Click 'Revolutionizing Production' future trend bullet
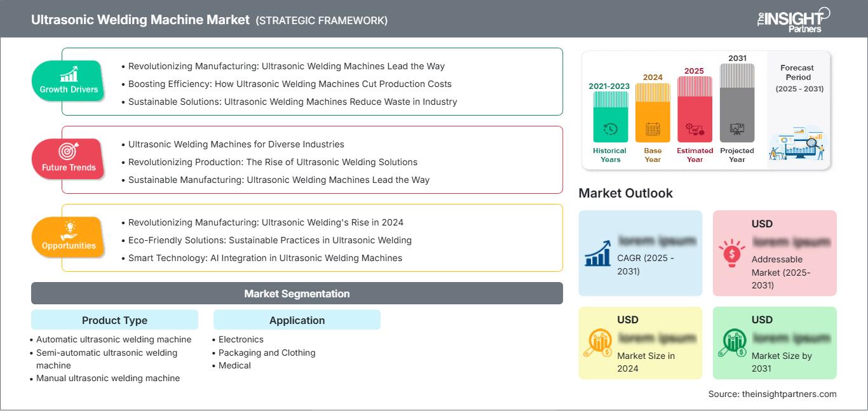Viewport: 868px width, 411px height. [273, 162]
